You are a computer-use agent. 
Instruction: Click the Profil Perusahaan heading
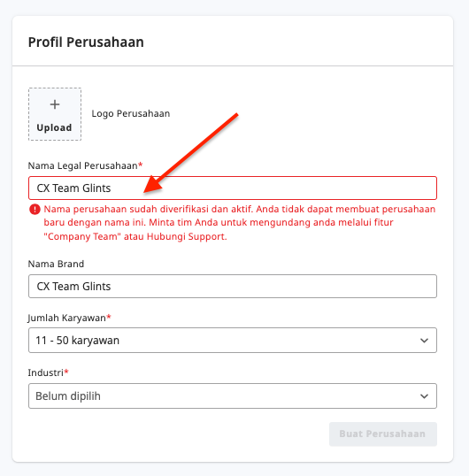[86, 42]
